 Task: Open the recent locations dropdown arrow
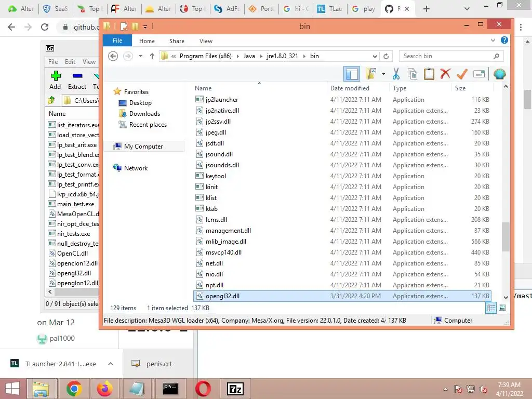(x=140, y=56)
